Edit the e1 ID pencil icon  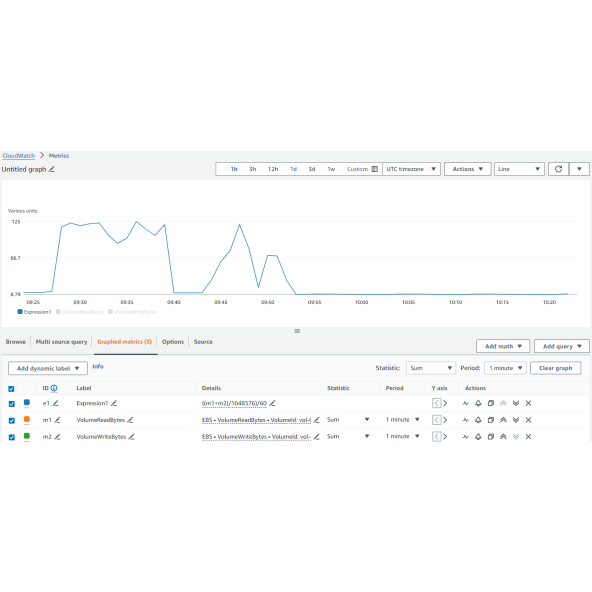[55, 403]
